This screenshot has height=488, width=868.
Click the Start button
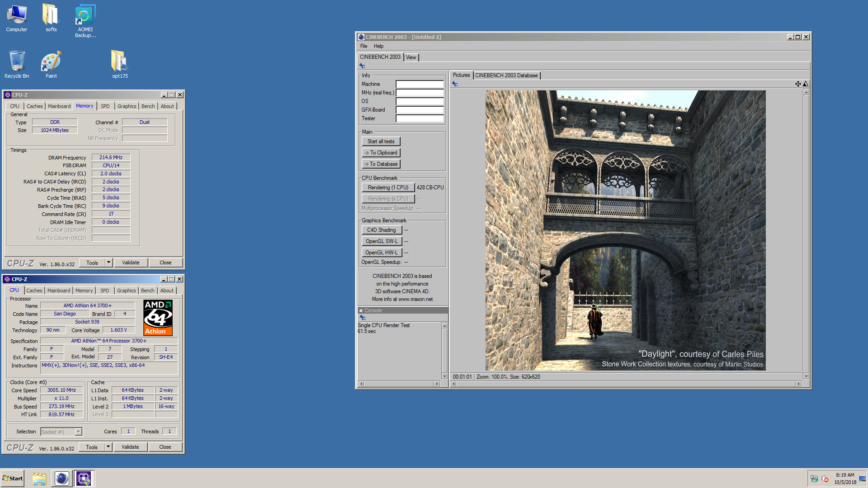coord(12,479)
